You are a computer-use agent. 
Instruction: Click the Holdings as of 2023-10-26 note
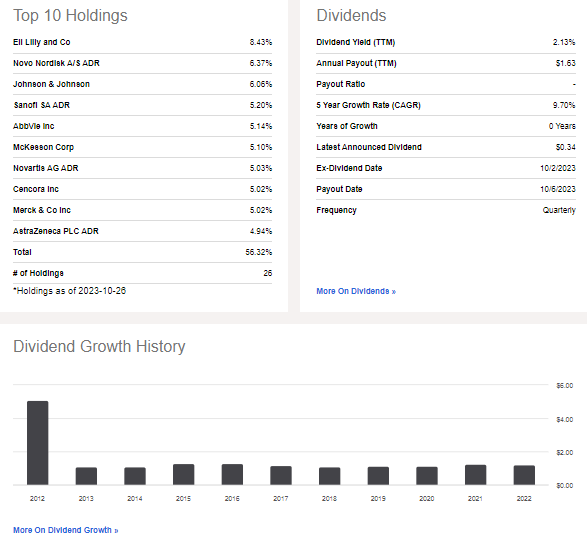tap(70, 291)
